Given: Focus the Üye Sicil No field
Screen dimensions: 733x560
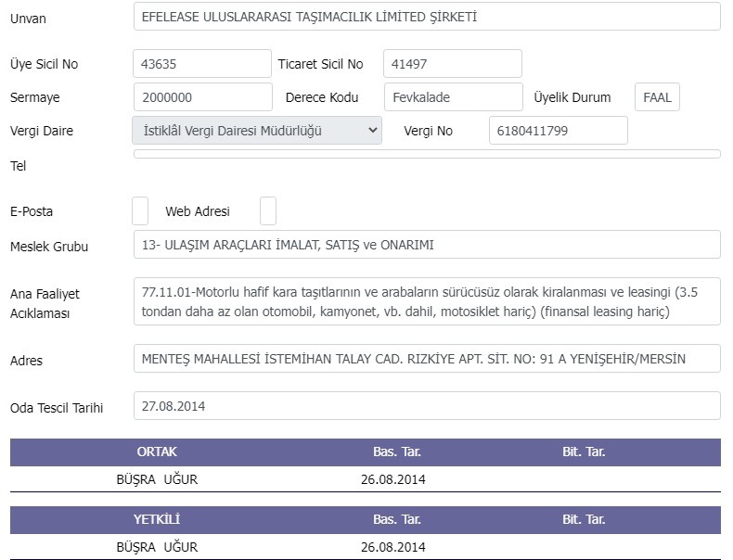Looking at the screenshot, I should tap(202, 64).
